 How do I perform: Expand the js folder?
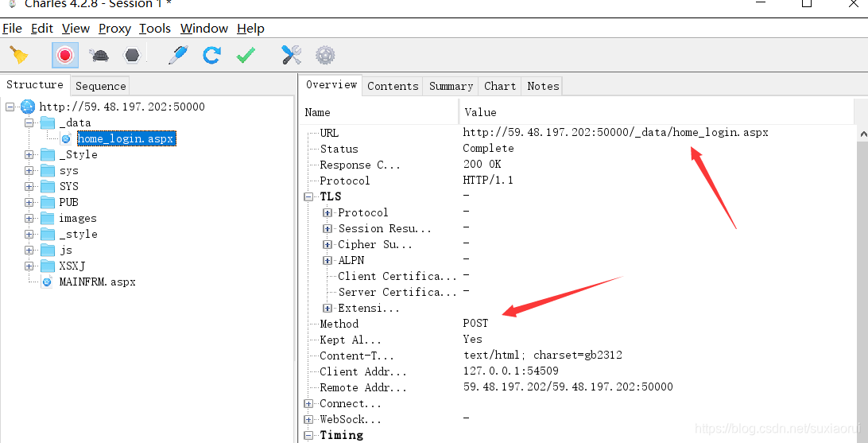click(29, 250)
